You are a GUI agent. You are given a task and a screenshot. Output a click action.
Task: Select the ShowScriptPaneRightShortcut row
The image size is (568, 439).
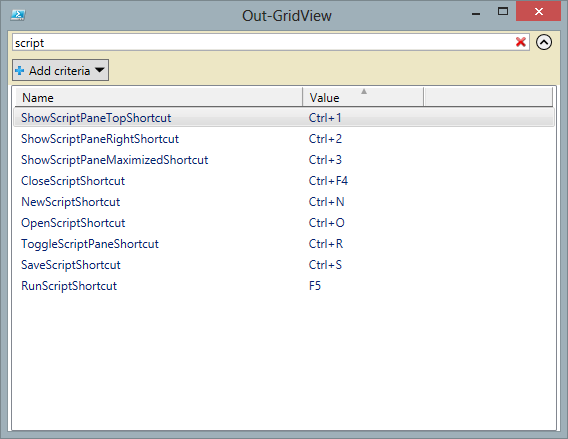[284, 139]
